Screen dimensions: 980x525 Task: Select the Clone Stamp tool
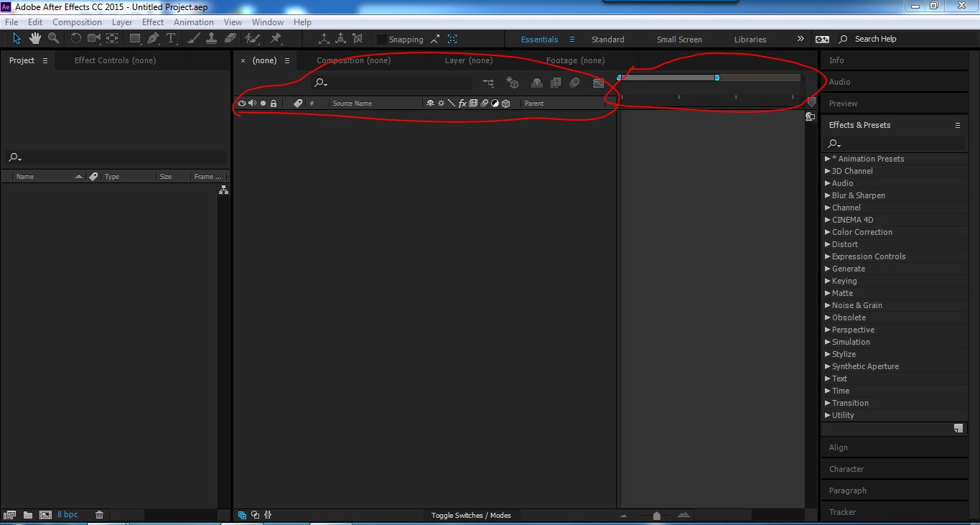coord(211,38)
